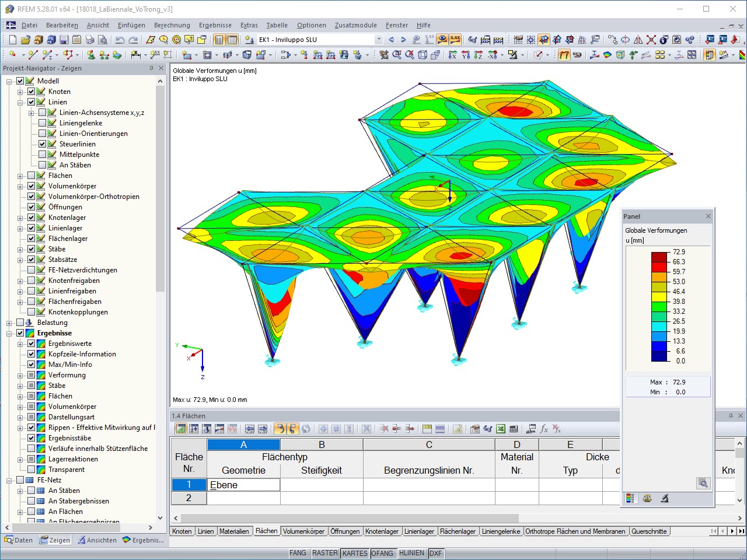Close the results Panel
Image resolution: width=747 pixels, height=560 pixels.
pos(708,216)
